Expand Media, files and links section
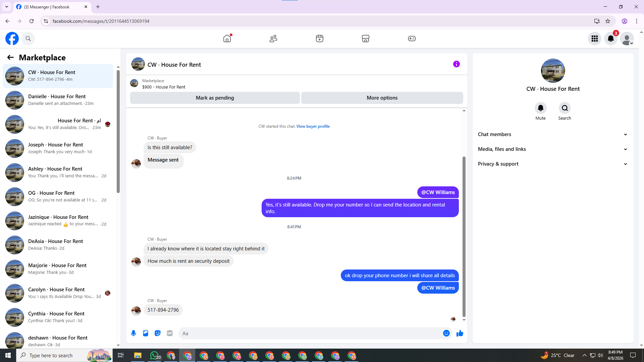644x362 pixels. tap(553, 149)
